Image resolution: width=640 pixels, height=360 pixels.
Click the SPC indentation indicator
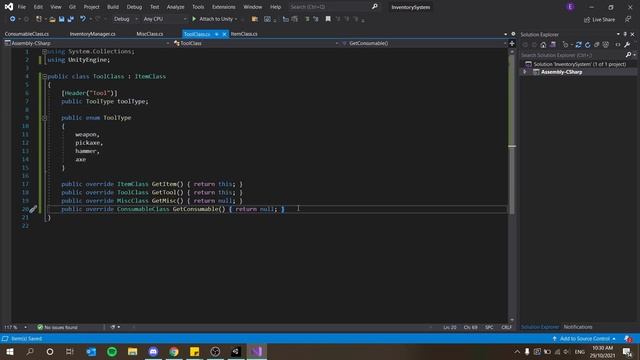pyautogui.click(x=489, y=327)
